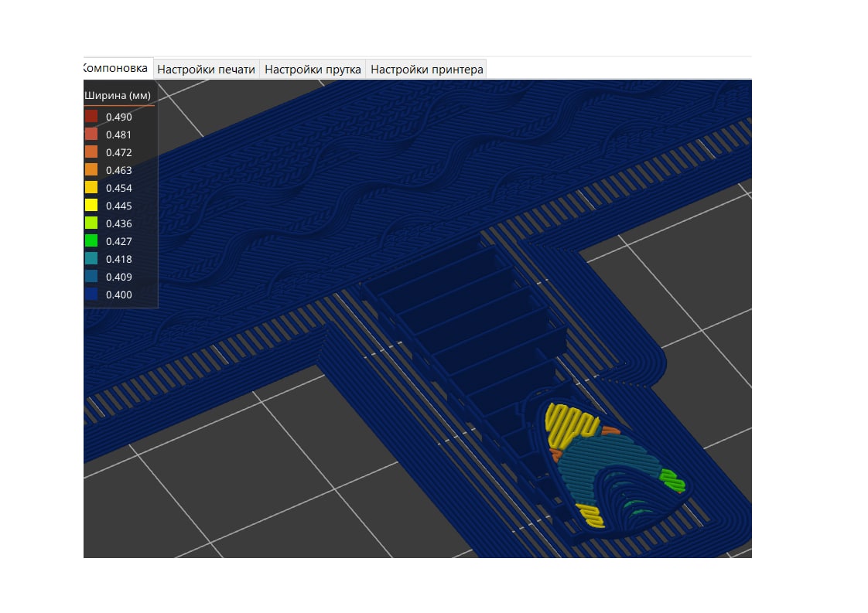Click the 0.472 orange legend swatch
Image resolution: width=868 pixels, height=613 pixels.
pyautogui.click(x=91, y=152)
